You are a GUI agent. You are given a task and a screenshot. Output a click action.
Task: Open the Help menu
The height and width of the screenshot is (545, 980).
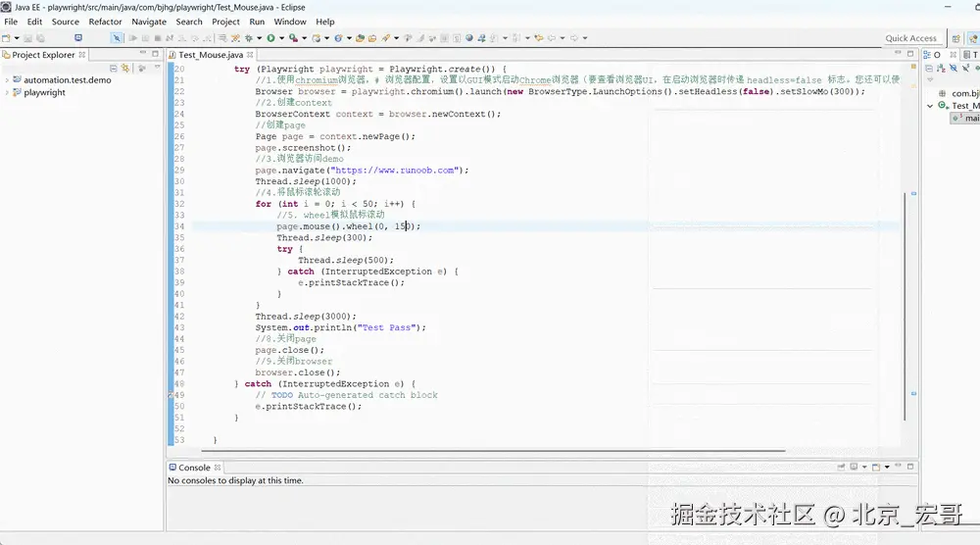click(325, 22)
